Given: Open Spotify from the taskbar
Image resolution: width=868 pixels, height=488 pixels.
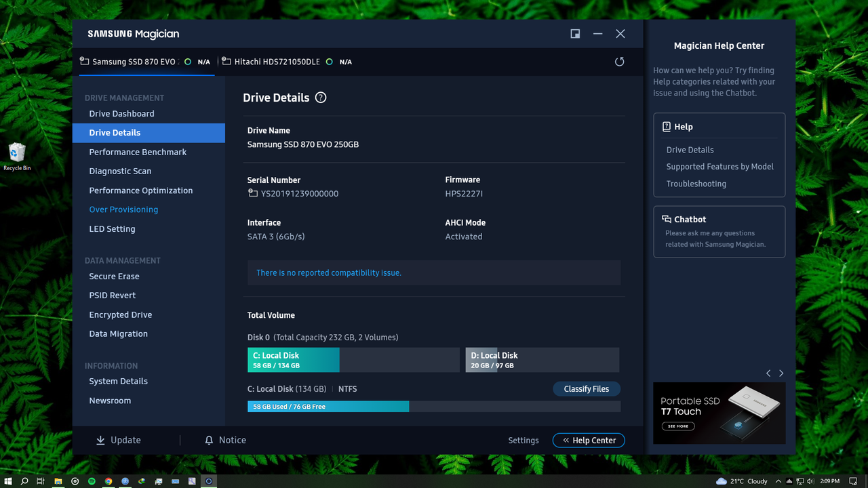Looking at the screenshot, I should click(92, 481).
